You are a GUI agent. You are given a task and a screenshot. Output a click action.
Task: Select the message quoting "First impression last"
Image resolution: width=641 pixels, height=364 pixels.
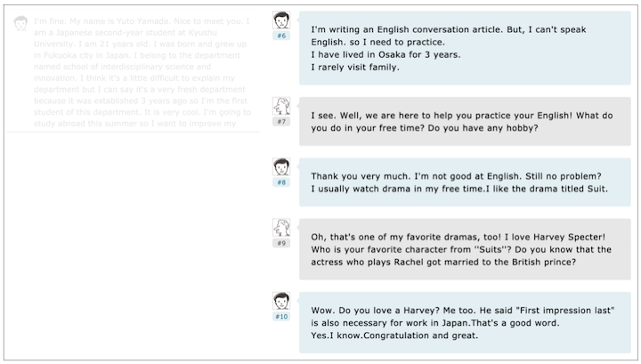(x=465, y=322)
